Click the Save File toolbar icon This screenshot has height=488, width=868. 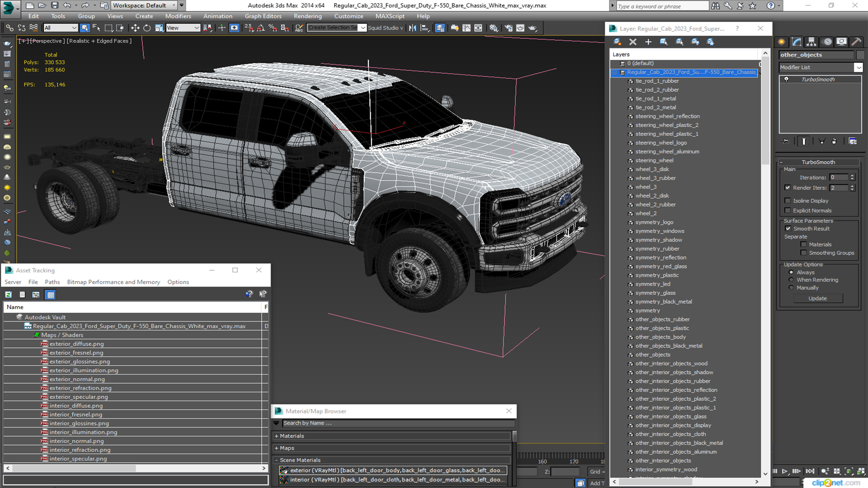point(55,5)
